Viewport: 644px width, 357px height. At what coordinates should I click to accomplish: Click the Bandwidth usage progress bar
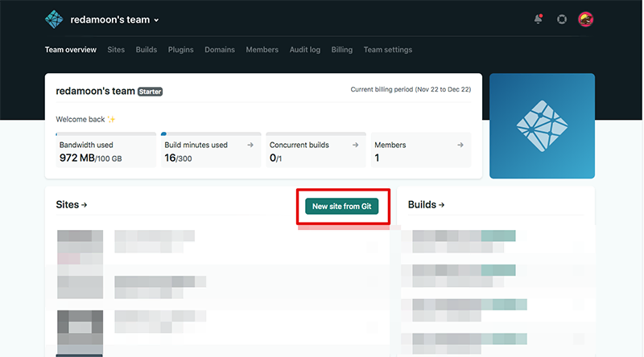click(x=106, y=133)
